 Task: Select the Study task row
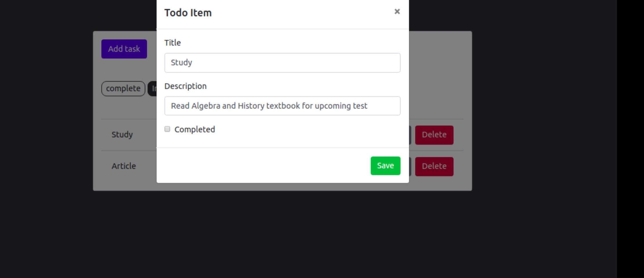[122, 135]
